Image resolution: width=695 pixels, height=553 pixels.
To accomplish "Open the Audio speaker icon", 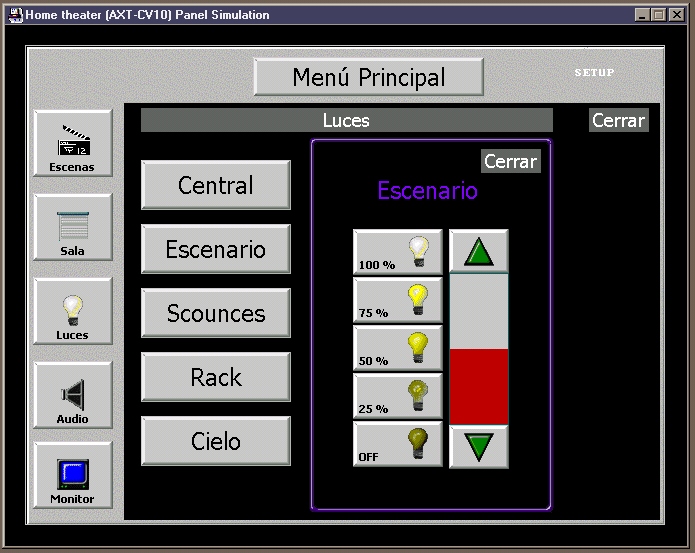I will tap(72, 396).
